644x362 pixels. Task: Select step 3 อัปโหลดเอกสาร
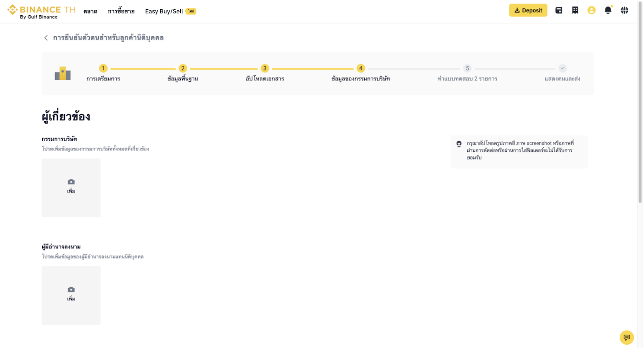(264, 68)
